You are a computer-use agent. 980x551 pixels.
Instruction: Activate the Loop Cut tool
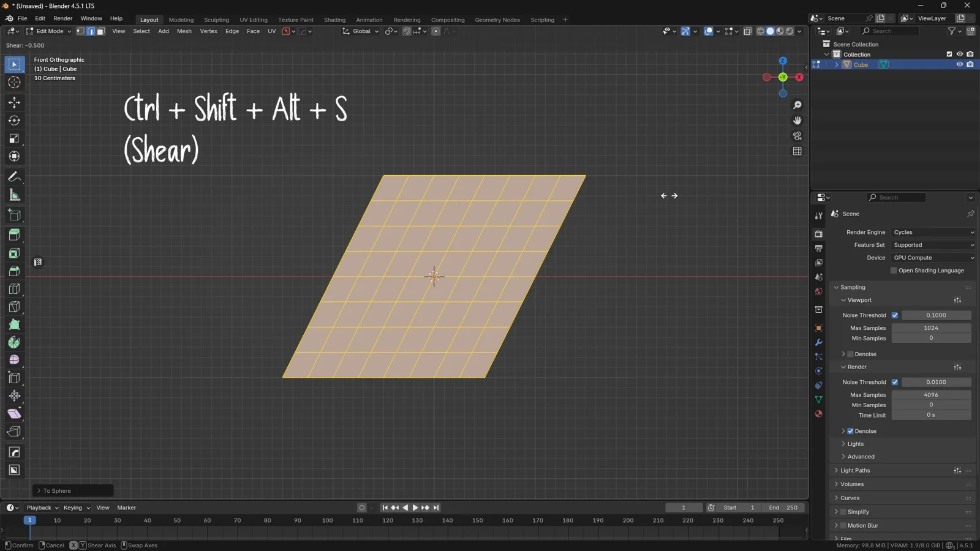tap(14, 288)
